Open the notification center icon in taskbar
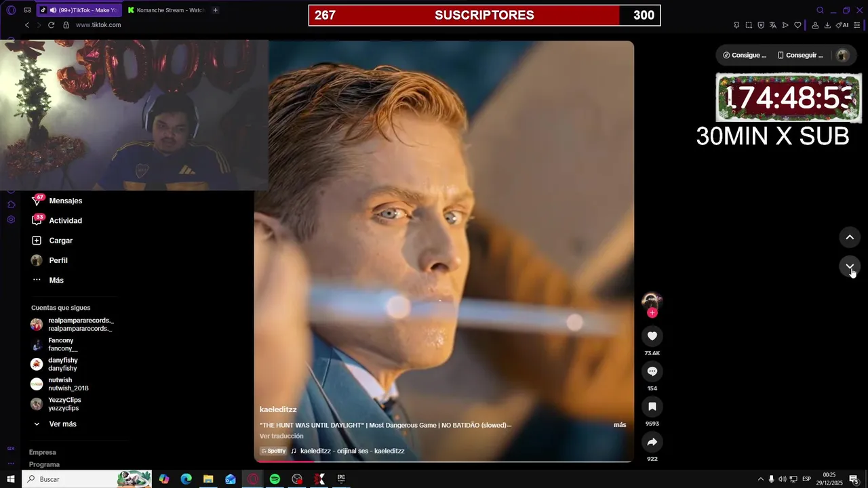 point(854,479)
